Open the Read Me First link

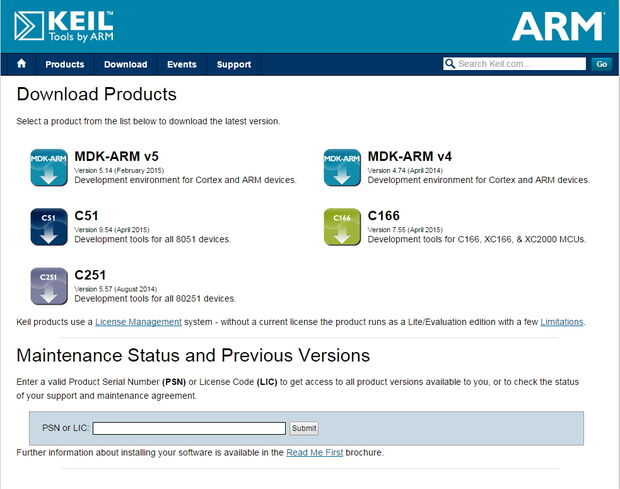[x=314, y=452]
